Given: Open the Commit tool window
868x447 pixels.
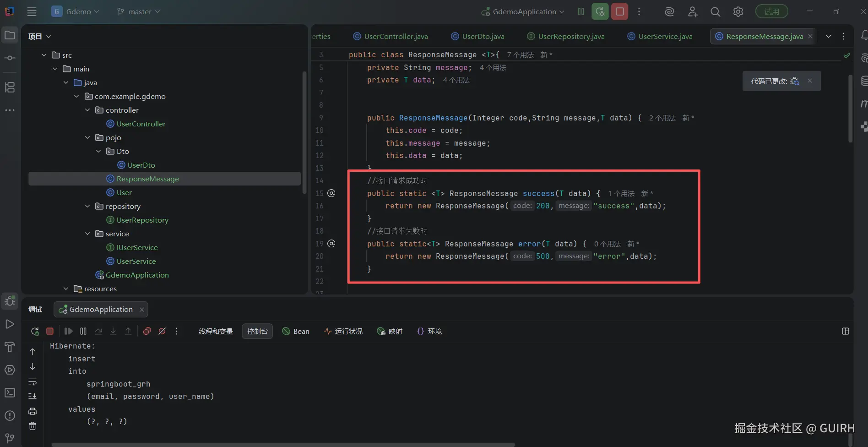Looking at the screenshot, I should point(10,58).
